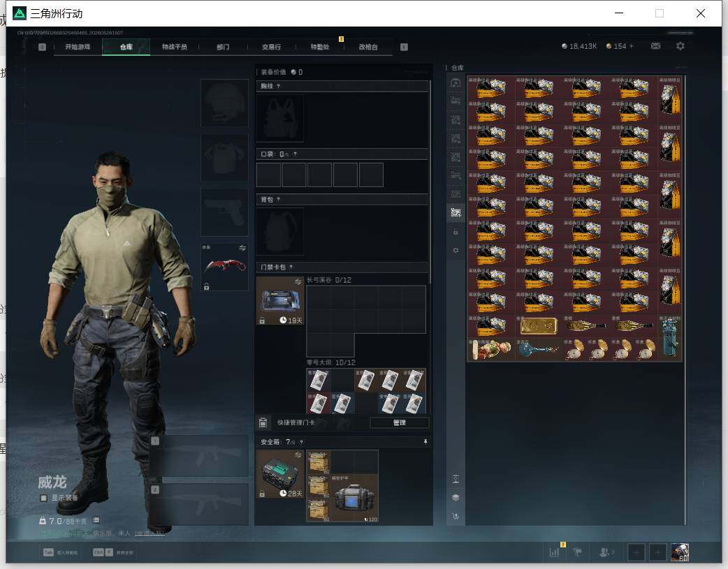Click the equipment panel scrollbar

pos(430,182)
